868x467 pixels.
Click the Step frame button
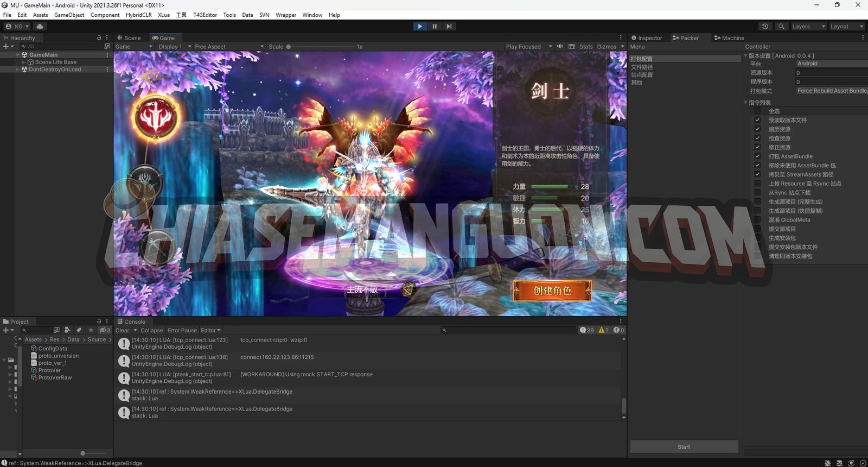click(449, 26)
